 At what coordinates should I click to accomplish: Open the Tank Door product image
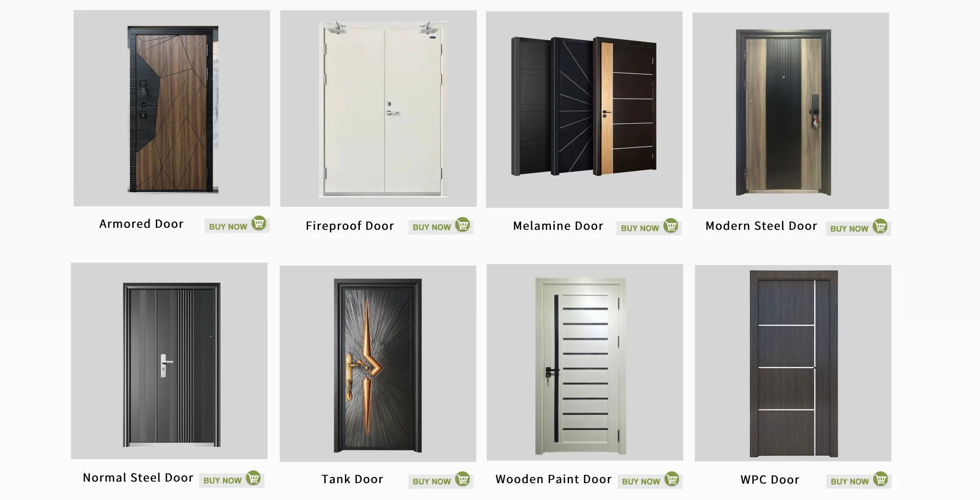tap(378, 364)
